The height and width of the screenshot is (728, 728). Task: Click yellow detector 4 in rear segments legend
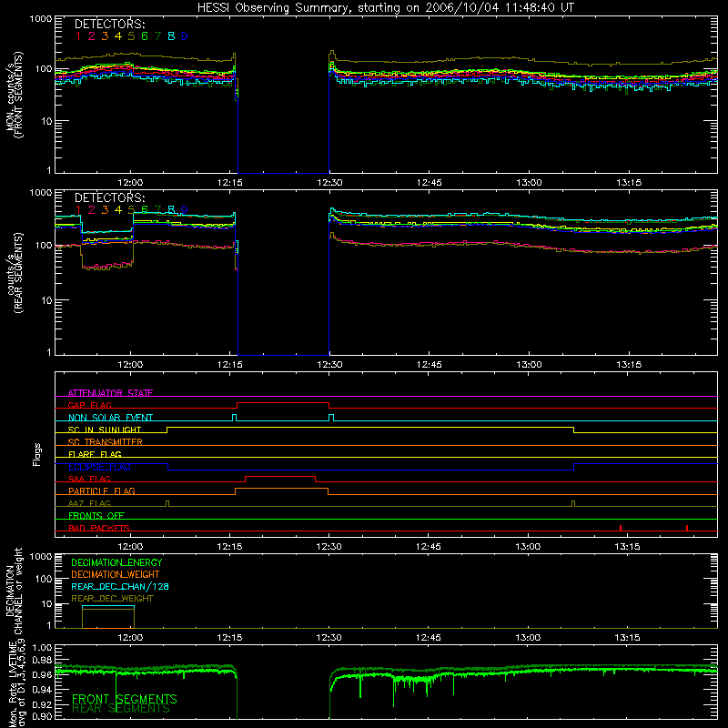[118, 210]
